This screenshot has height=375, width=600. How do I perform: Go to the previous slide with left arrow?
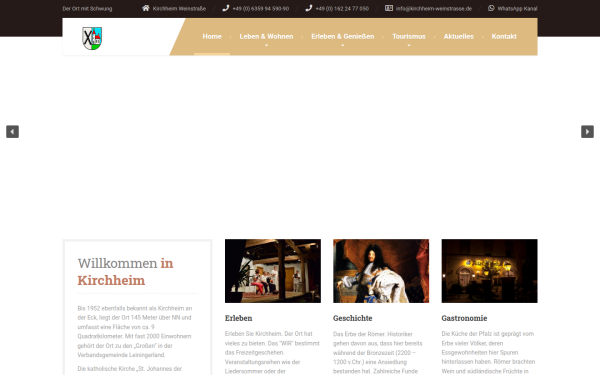pyautogui.click(x=12, y=132)
